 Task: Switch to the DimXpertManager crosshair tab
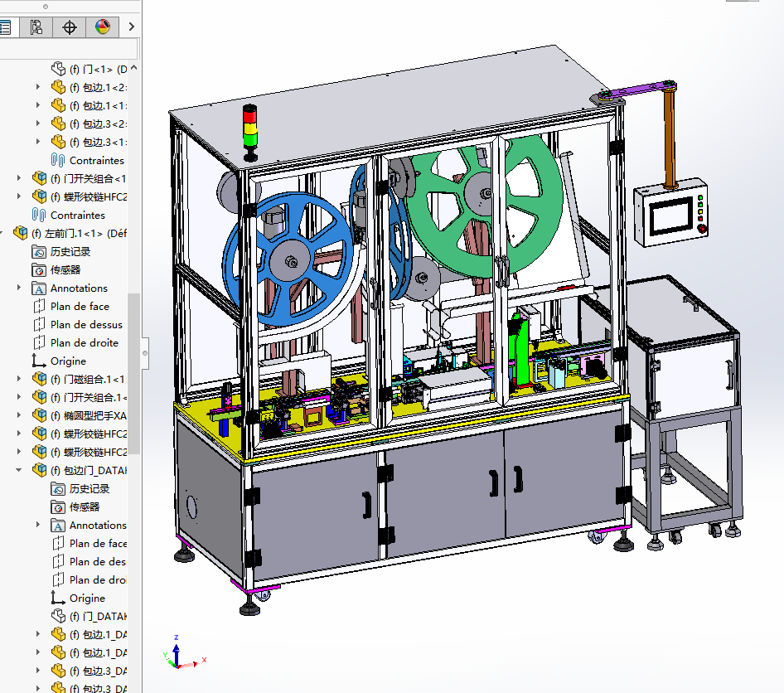(x=70, y=27)
